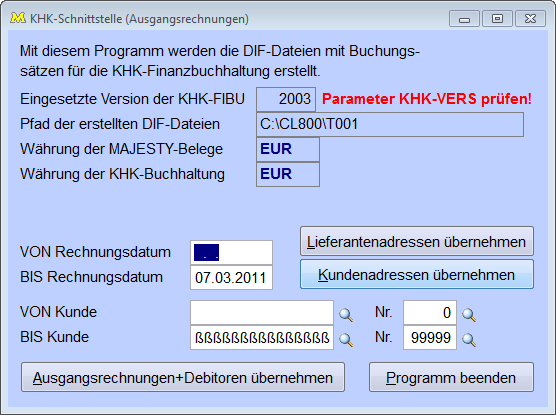Image resolution: width=556 pixels, height=415 pixels.
Task: Click the yellow M application icon
Action: [x=18, y=18]
